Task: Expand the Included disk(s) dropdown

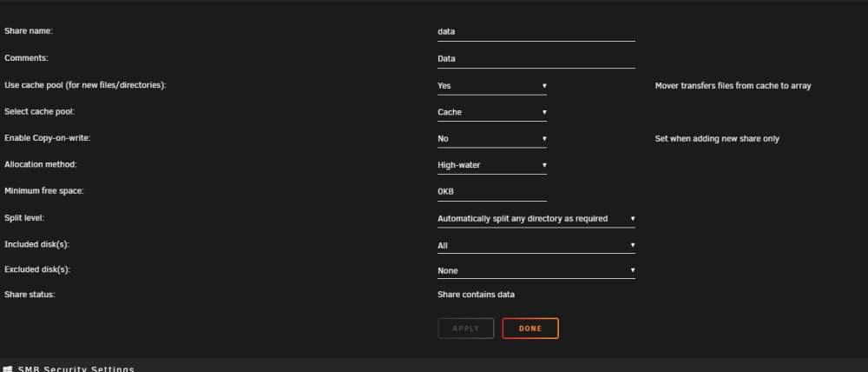Action: pos(536,245)
